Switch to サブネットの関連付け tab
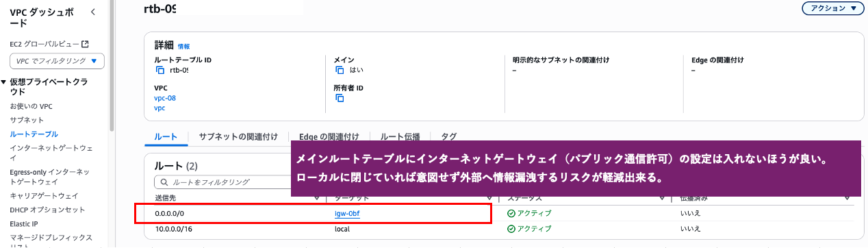Viewport: 868px width, 248px height. (238, 136)
